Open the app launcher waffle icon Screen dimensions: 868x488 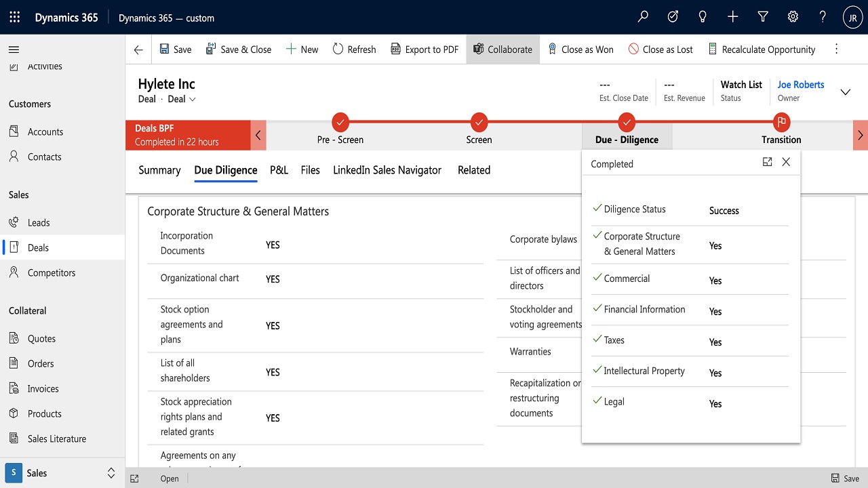coord(14,18)
